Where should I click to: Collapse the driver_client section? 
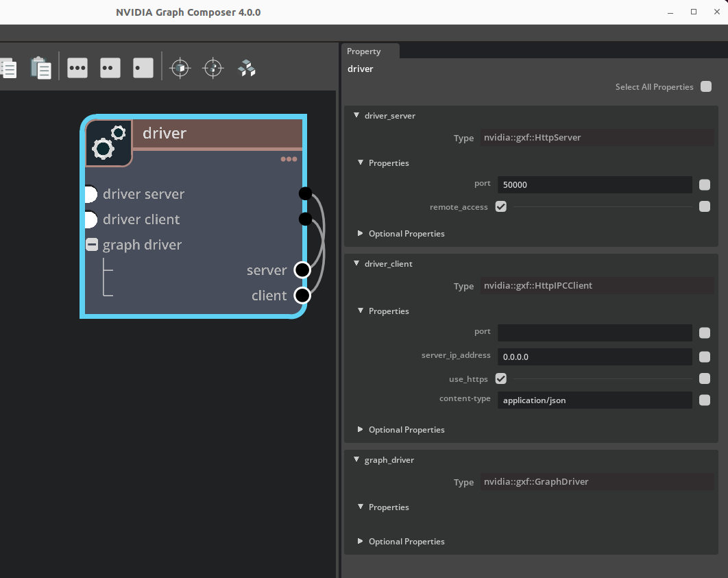356,263
